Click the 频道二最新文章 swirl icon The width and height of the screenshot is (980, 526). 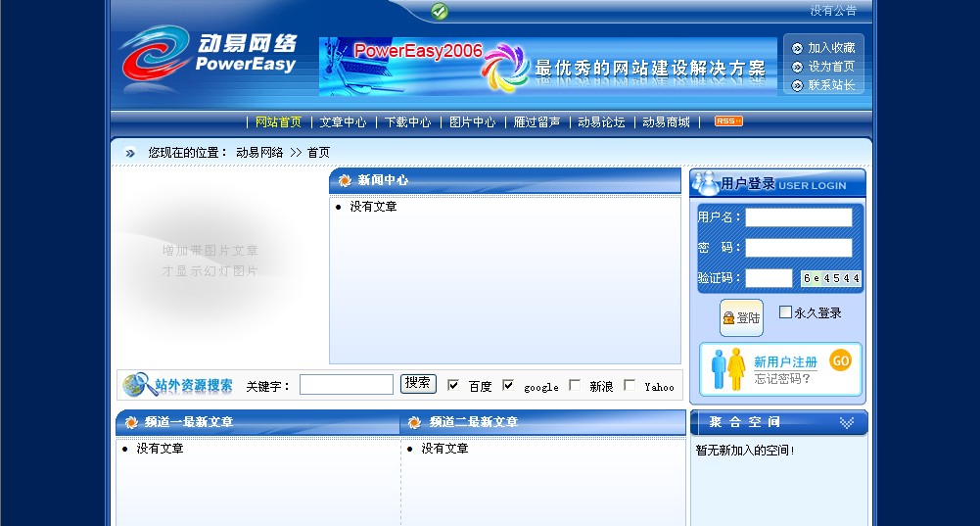[x=414, y=423]
